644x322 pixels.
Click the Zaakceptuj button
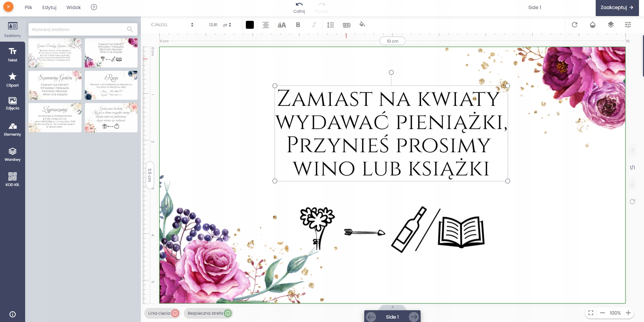(x=617, y=7)
